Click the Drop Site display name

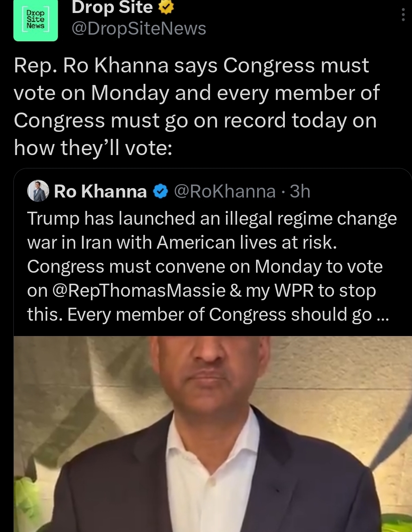point(112,7)
